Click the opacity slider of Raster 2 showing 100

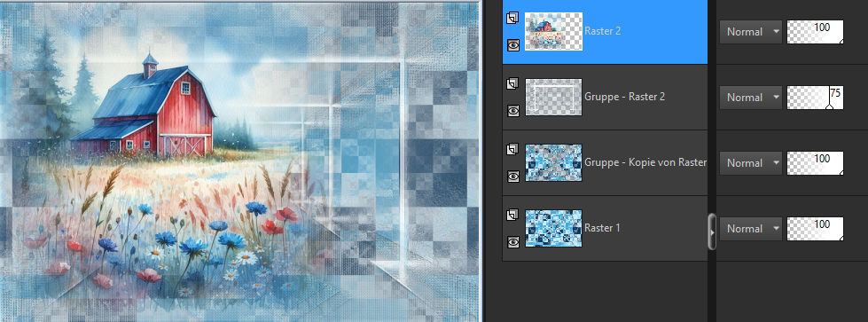pos(815,32)
